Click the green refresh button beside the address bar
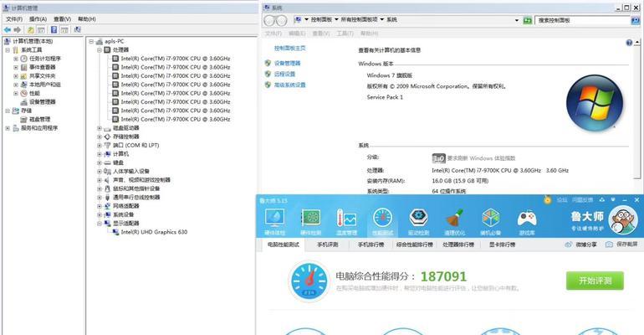This screenshot has width=644, height=335. pos(528,20)
